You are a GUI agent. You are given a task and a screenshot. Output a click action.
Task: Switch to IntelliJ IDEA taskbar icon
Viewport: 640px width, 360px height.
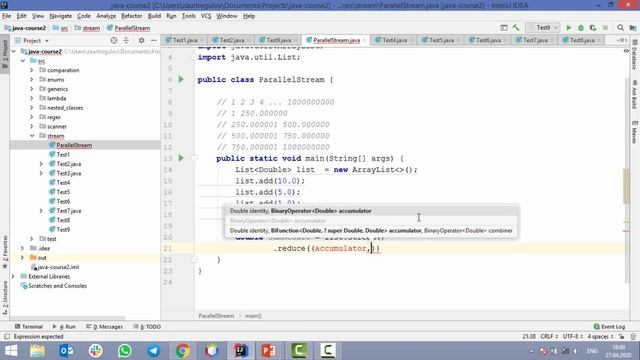[x=240, y=351]
